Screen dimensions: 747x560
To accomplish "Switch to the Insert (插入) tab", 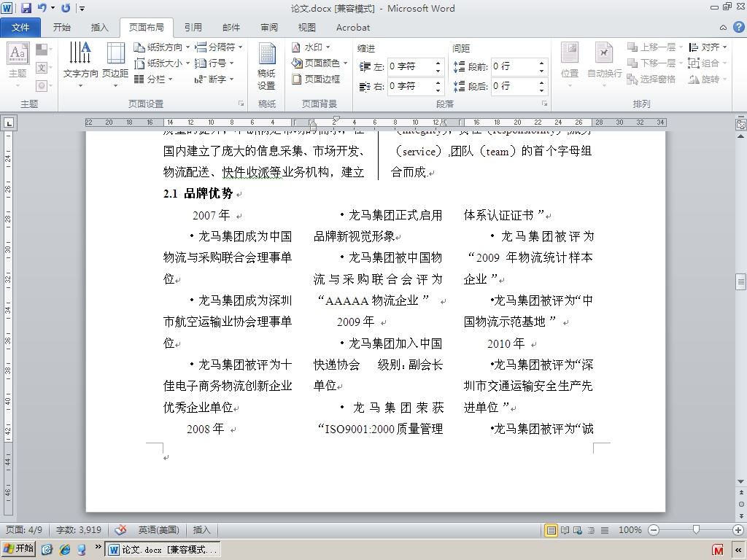I will coord(99,28).
